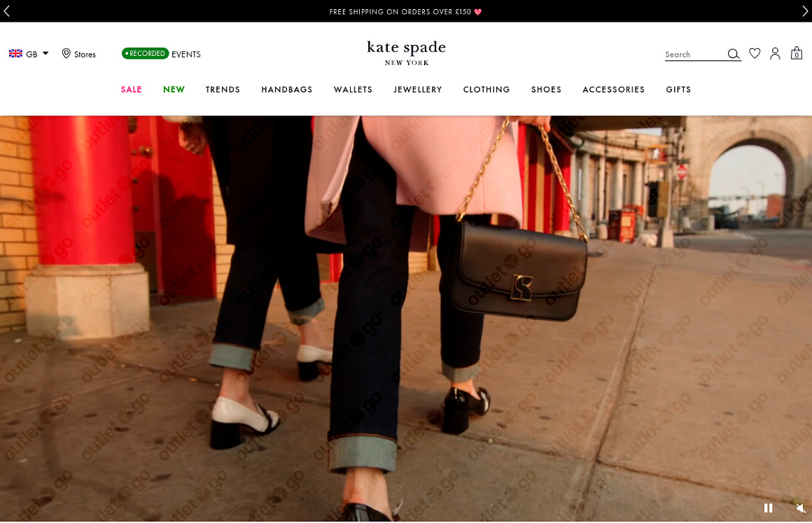Open the wishlist heart icon
Viewport: 812px width, 523px height.
[x=755, y=53]
